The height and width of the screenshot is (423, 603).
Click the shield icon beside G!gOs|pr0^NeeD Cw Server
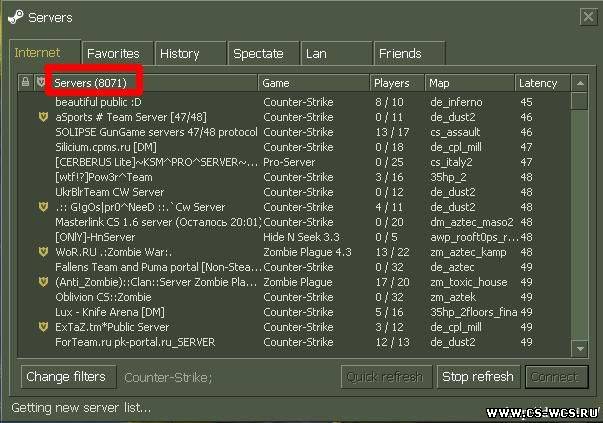pos(43,207)
